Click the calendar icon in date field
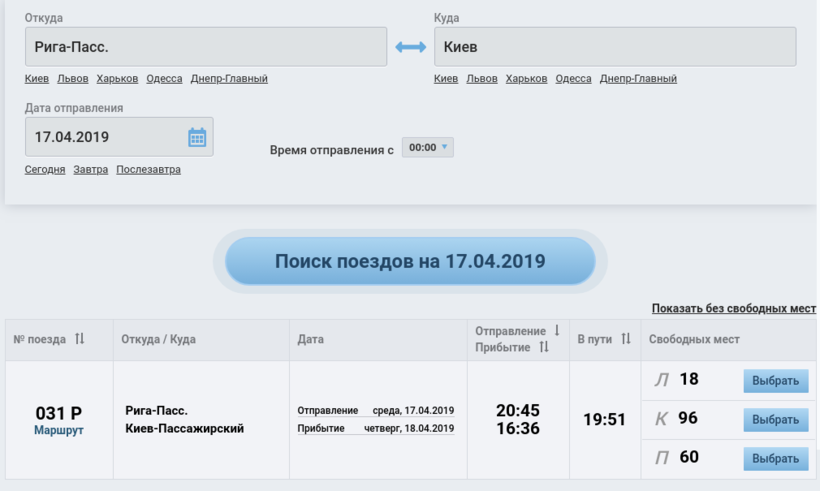This screenshot has width=820, height=491. (x=197, y=137)
